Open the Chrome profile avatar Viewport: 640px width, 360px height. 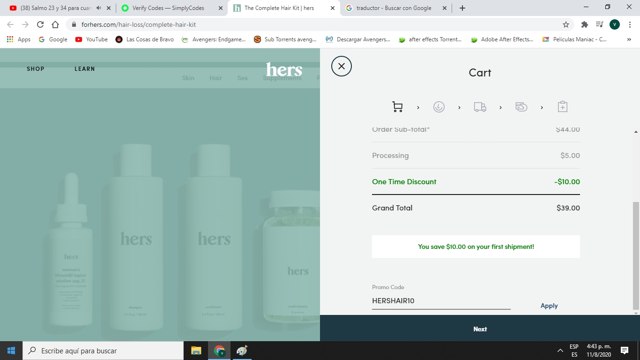pyautogui.click(x=615, y=24)
